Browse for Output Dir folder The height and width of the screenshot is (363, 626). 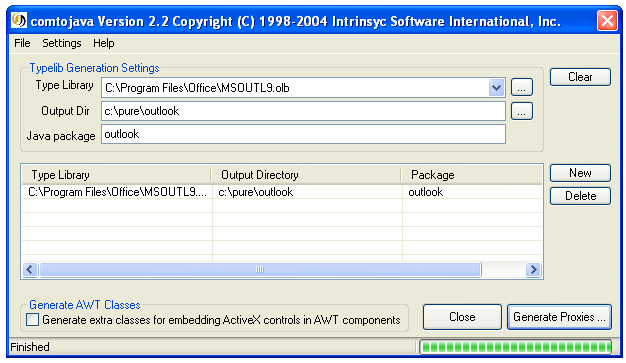click(521, 111)
